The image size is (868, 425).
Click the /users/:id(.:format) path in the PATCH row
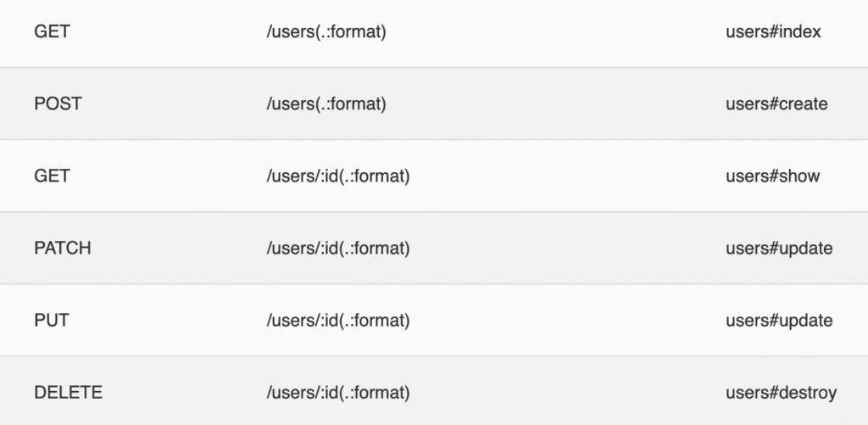click(x=338, y=249)
